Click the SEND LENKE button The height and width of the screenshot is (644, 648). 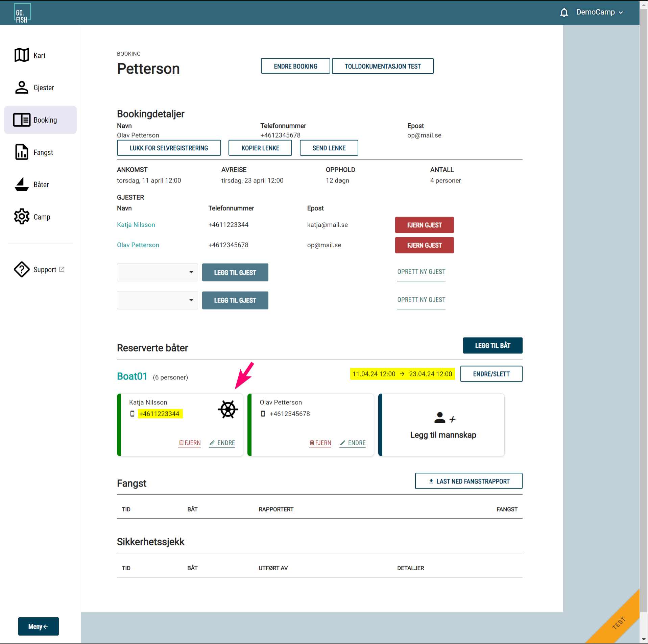tap(329, 148)
